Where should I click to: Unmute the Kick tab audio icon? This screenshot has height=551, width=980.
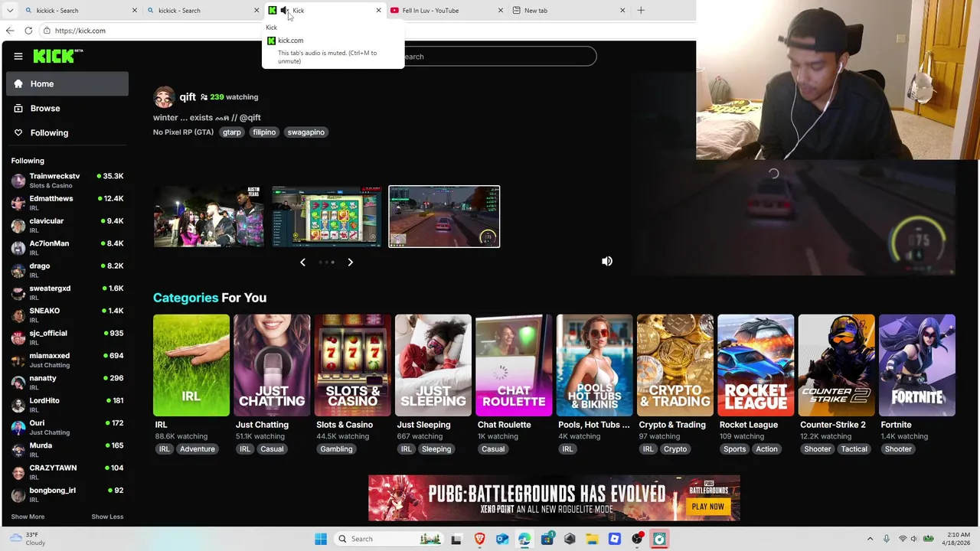[x=284, y=11]
